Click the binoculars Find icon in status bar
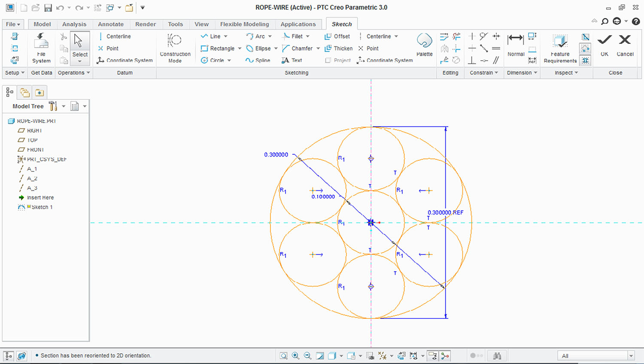 [497, 355]
